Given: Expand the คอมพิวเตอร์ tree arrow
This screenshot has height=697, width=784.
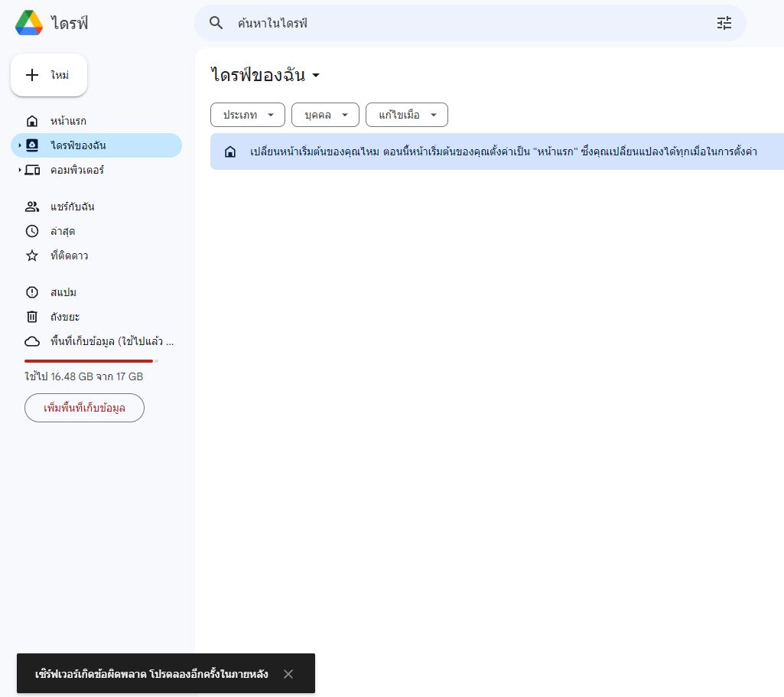Looking at the screenshot, I should click(x=19, y=170).
